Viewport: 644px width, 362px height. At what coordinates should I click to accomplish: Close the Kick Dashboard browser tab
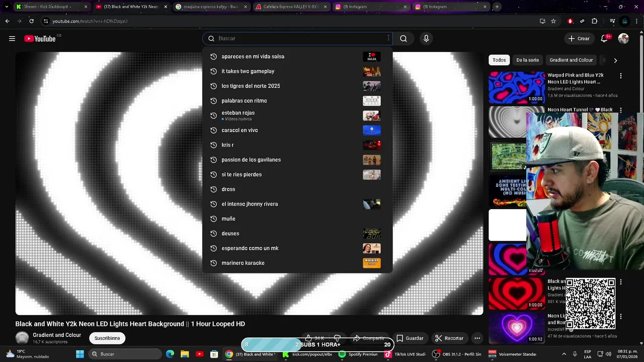(86, 7)
